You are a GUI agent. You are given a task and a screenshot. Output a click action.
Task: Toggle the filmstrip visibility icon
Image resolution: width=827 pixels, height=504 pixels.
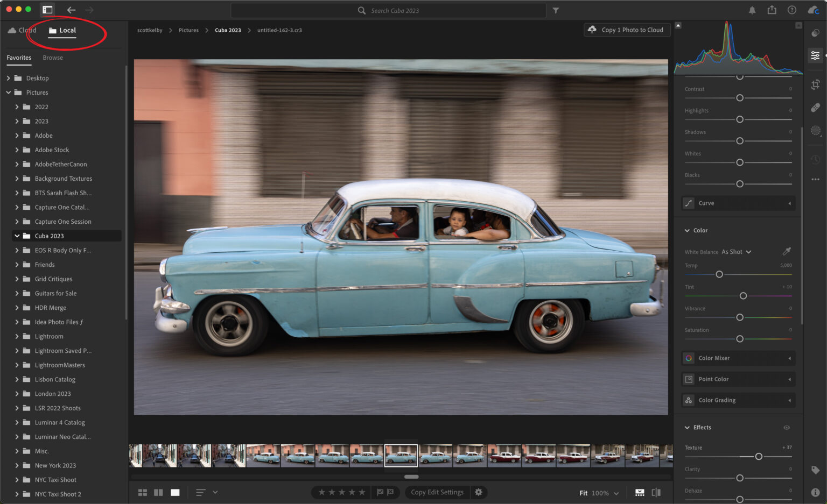[640, 492]
